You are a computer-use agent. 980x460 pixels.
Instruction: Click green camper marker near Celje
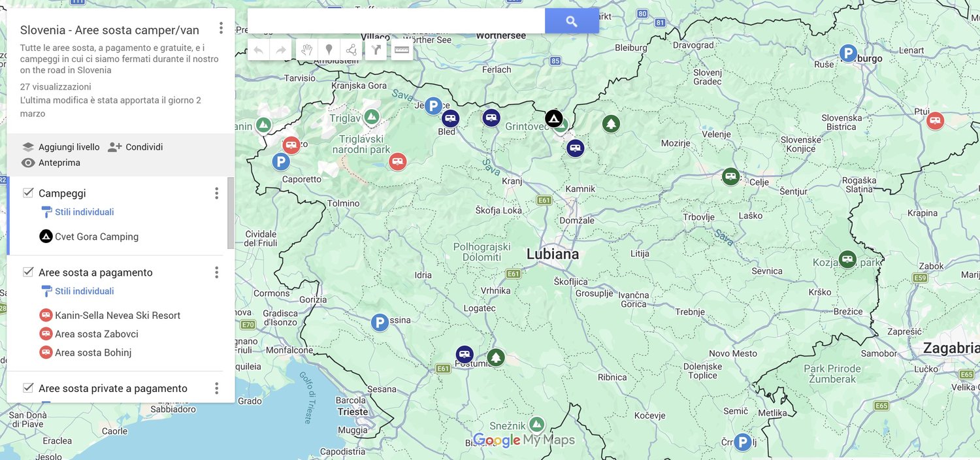pos(730,176)
